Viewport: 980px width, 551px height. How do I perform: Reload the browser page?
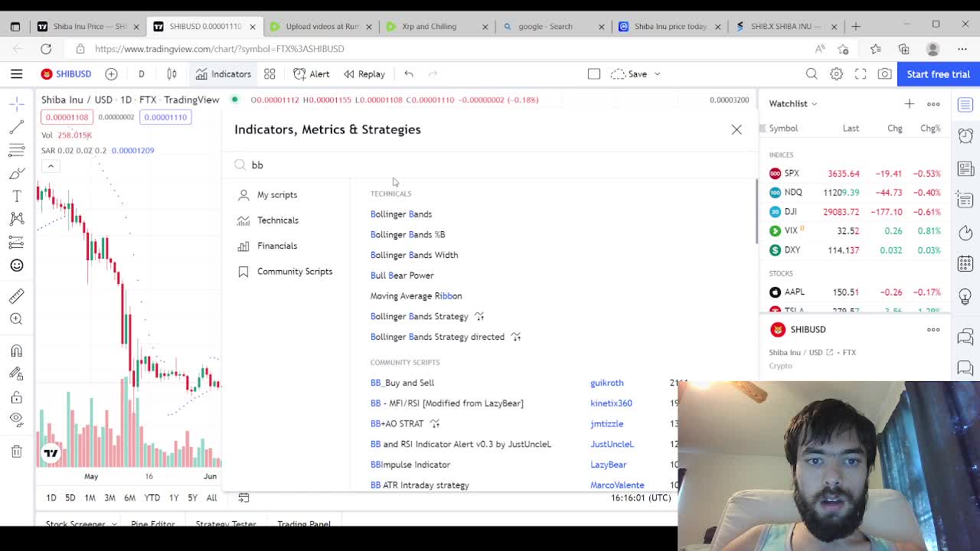tap(46, 49)
